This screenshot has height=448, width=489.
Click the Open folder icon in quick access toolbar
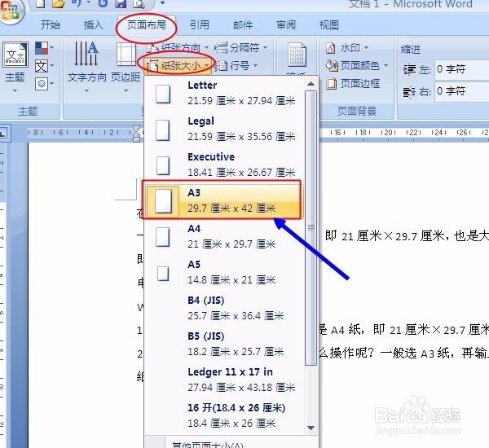(x=58, y=4)
